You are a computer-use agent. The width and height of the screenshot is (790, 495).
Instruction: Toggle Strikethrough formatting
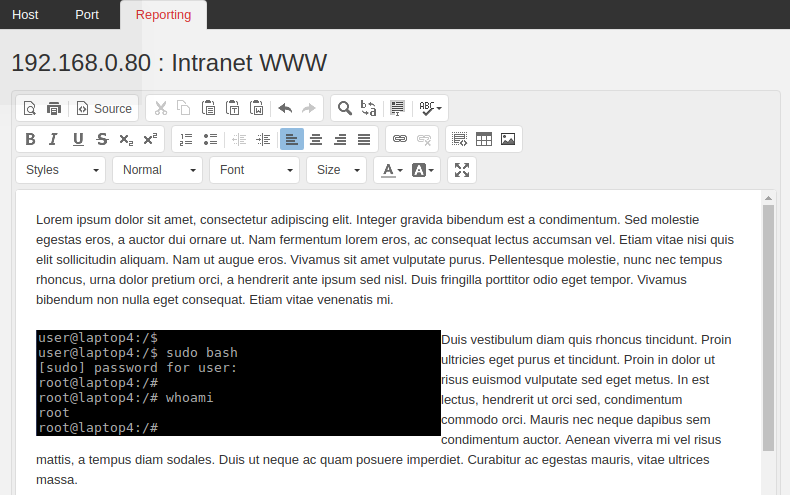coord(102,139)
